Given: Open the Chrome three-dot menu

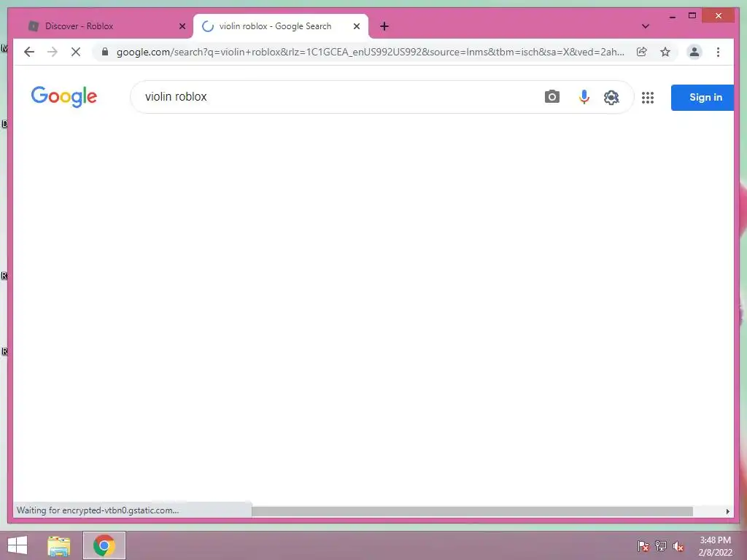Looking at the screenshot, I should [x=718, y=52].
